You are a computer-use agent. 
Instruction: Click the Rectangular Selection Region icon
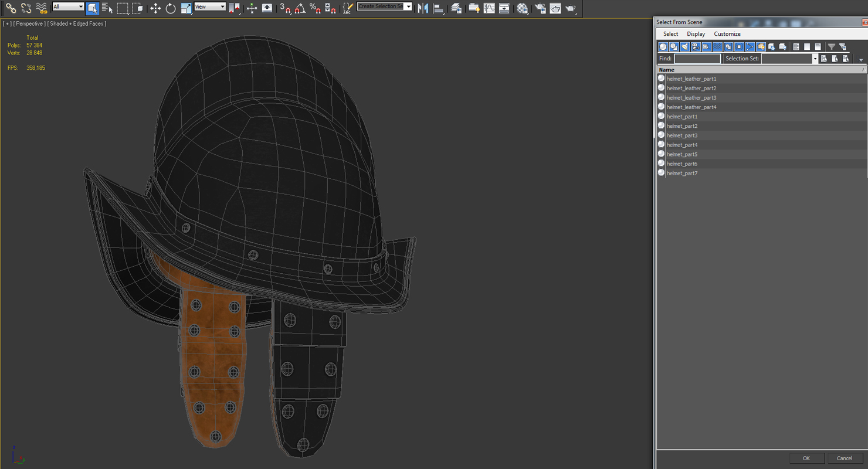[x=123, y=8]
